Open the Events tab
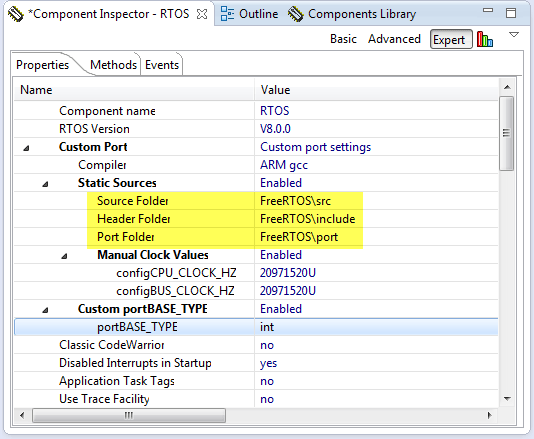This screenshot has height=439, width=534. [162, 65]
